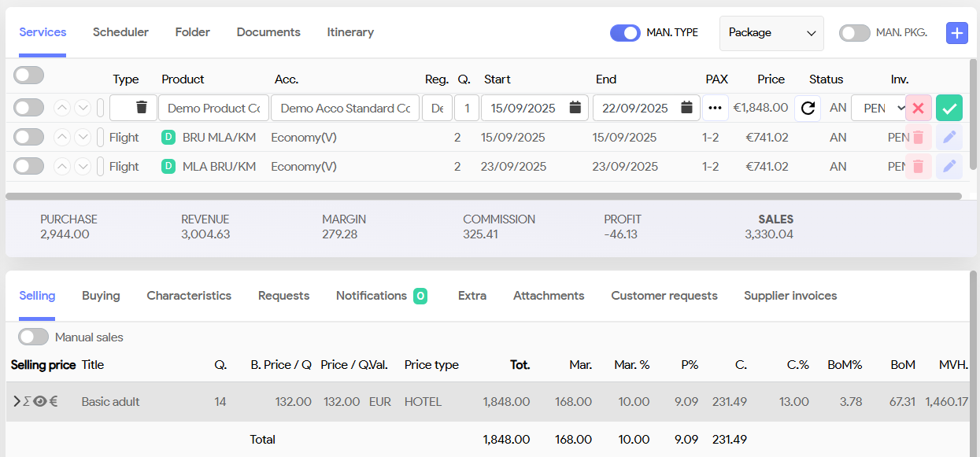The height and width of the screenshot is (457, 980).
Task: Confirm row edit with green checkmark
Action: tap(949, 108)
